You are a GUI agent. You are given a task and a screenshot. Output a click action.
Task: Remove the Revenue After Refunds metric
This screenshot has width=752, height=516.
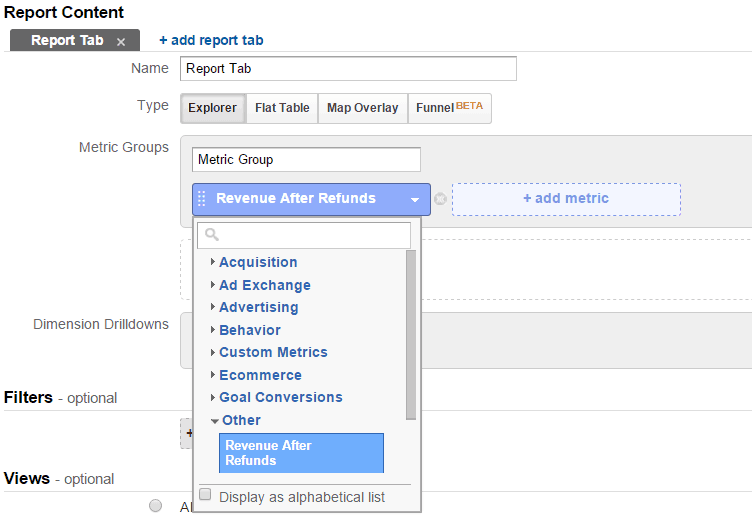click(x=440, y=199)
